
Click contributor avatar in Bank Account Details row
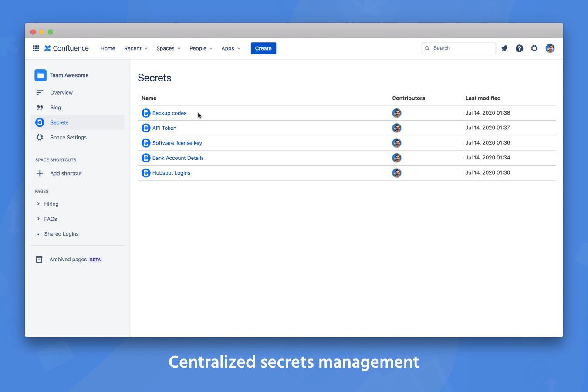point(397,158)
